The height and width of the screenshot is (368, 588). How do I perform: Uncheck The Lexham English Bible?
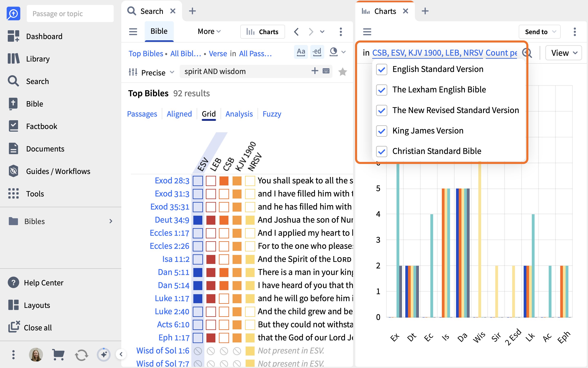(x=381, y=90)
